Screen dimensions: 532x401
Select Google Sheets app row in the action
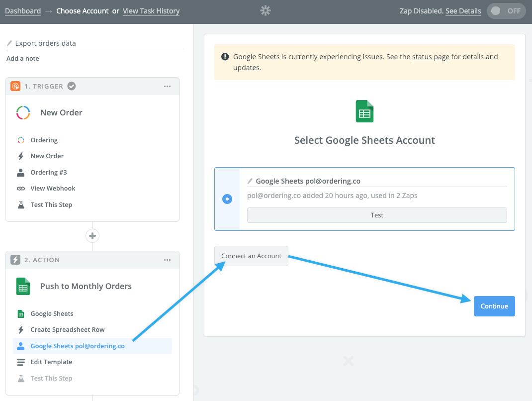(x=92, y=314)
